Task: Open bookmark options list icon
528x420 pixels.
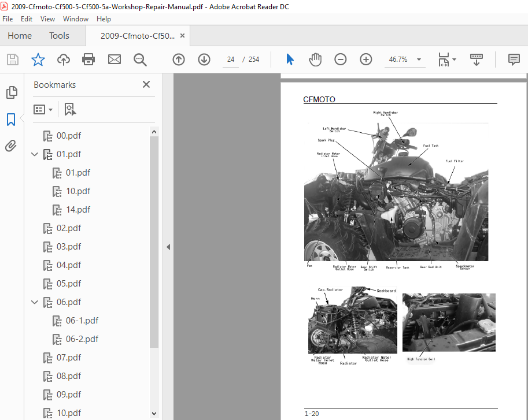Action: 43,109
